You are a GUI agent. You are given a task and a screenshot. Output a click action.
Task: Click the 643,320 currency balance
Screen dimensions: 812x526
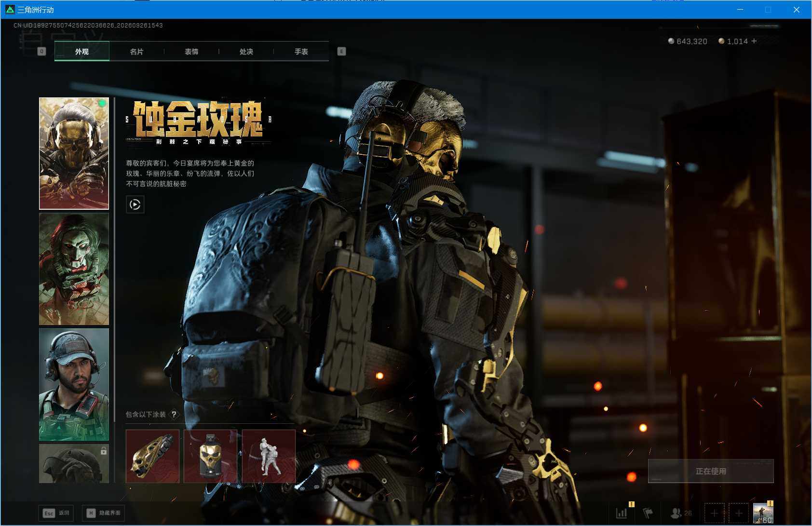688,41
